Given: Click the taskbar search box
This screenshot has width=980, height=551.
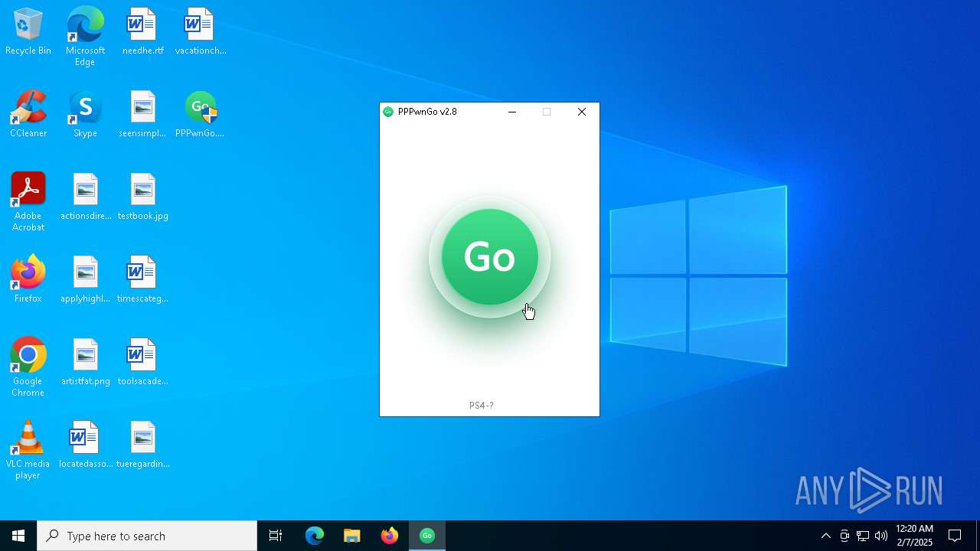Looking at the screenshot, I should tap(147, 536).
